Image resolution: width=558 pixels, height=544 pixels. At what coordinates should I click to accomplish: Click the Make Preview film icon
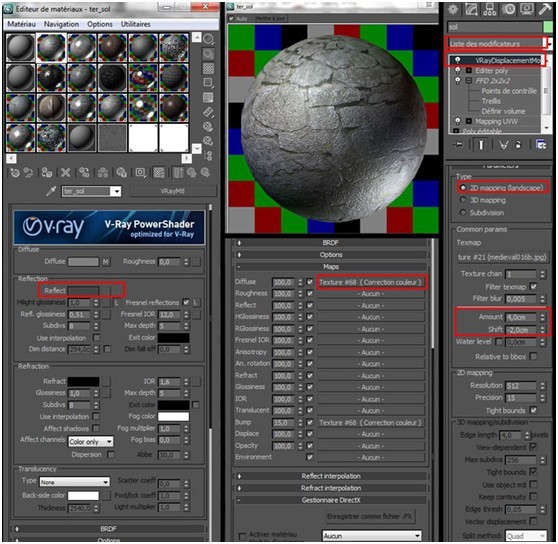[x=209, y=112]
